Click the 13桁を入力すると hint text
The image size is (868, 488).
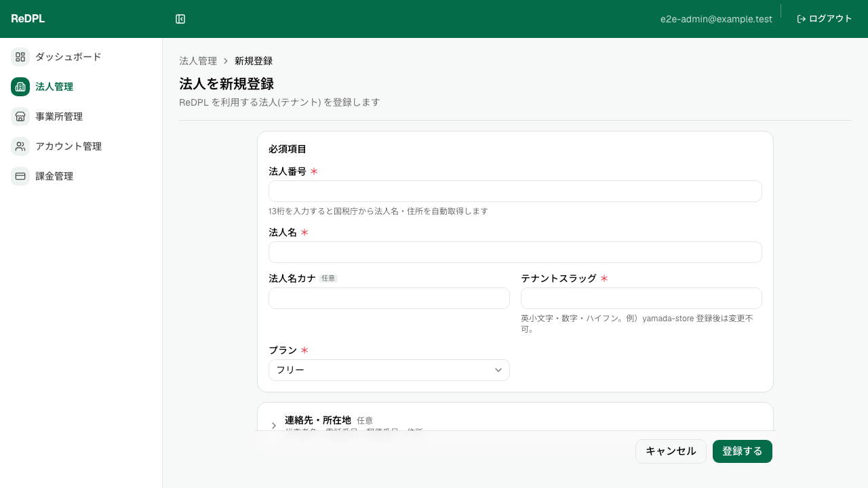378,211
